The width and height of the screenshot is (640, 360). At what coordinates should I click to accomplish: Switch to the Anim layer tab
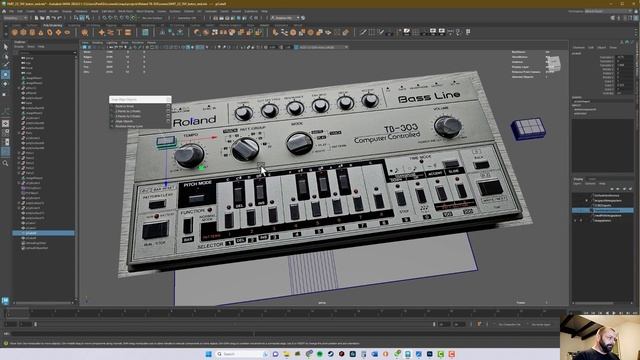(x=592, y=179)
